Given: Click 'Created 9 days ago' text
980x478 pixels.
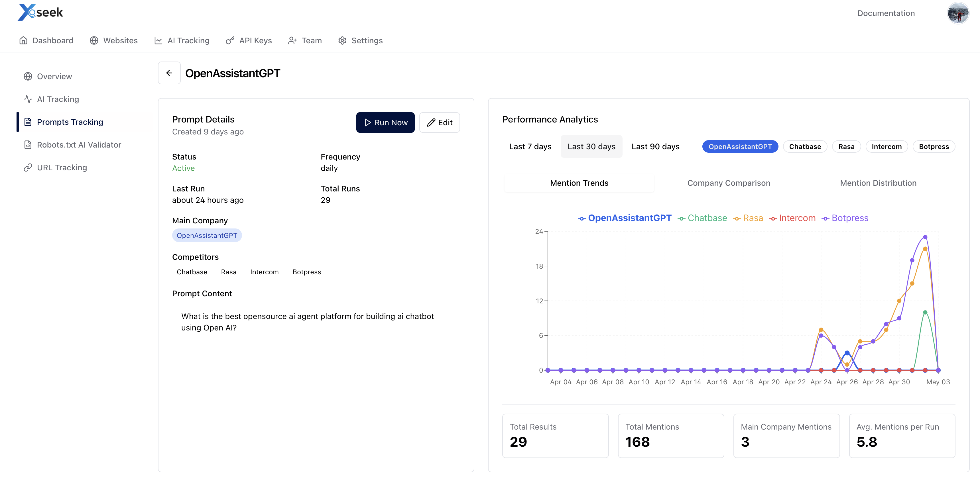Looking at the screenshot, I should [208, 132].
